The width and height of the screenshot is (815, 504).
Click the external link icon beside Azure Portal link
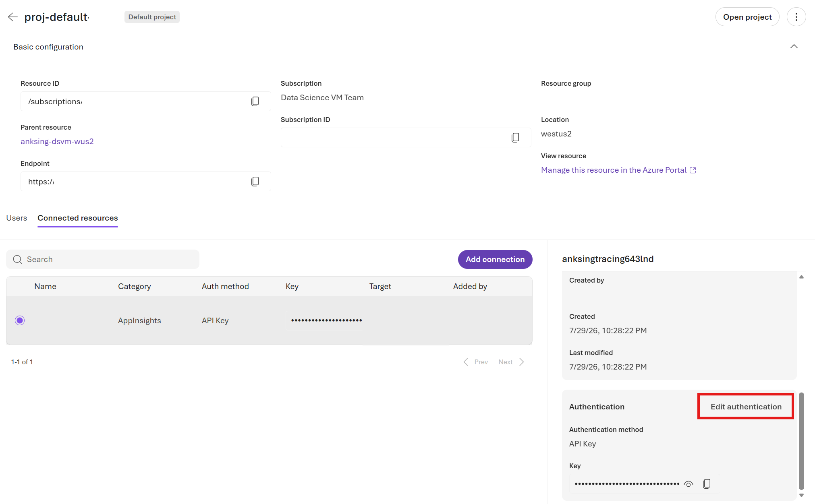[x=693, y=170]
